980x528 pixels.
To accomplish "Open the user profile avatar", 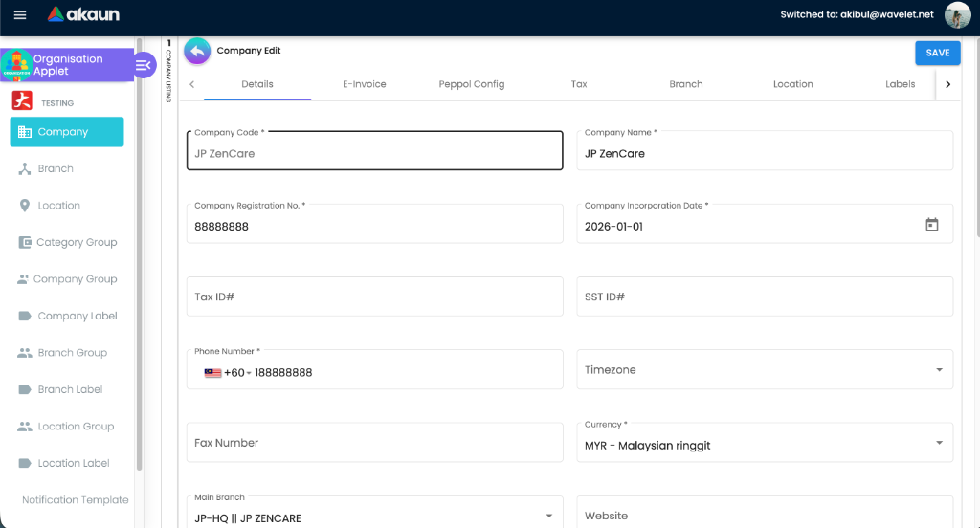I will click(x=957, y=15).
